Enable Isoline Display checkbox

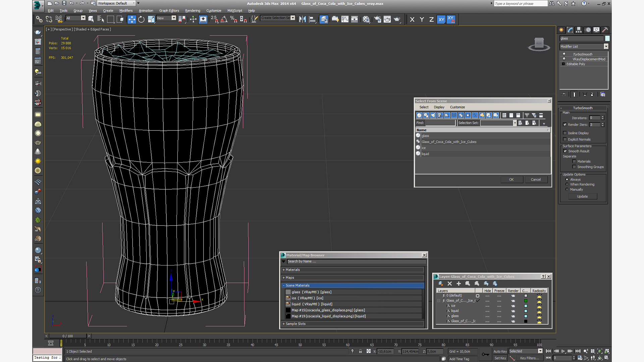pyautogui.click(x=565, y=133)
